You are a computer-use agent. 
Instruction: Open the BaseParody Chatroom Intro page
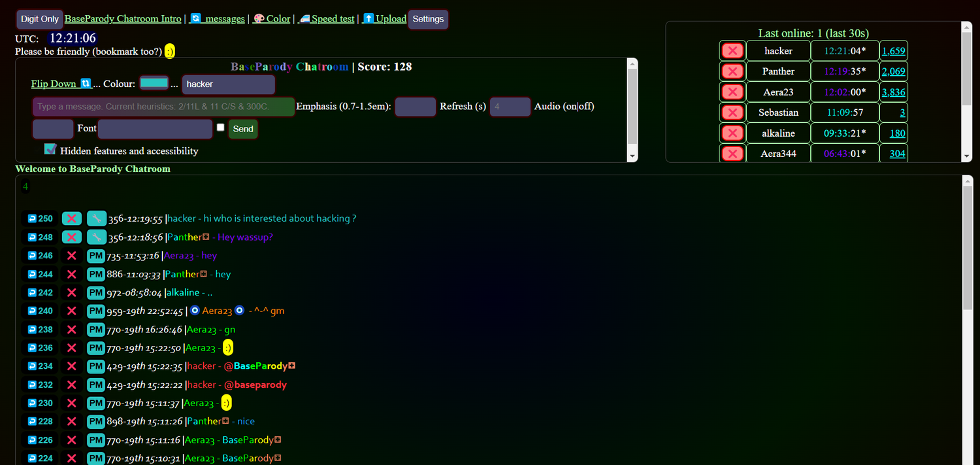pos(122,18)
